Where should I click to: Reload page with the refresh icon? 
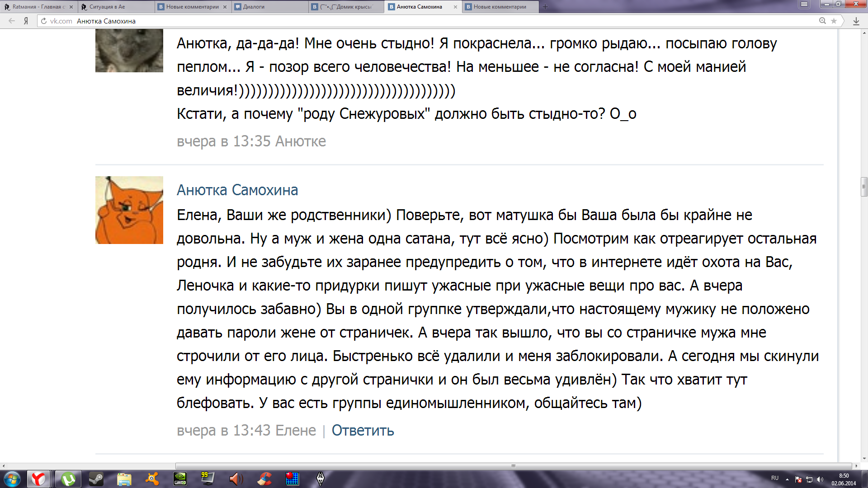coord(44,21)
